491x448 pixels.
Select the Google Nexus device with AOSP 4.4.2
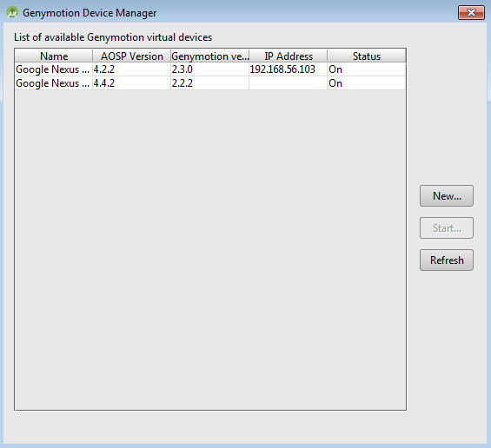(209, 83)
